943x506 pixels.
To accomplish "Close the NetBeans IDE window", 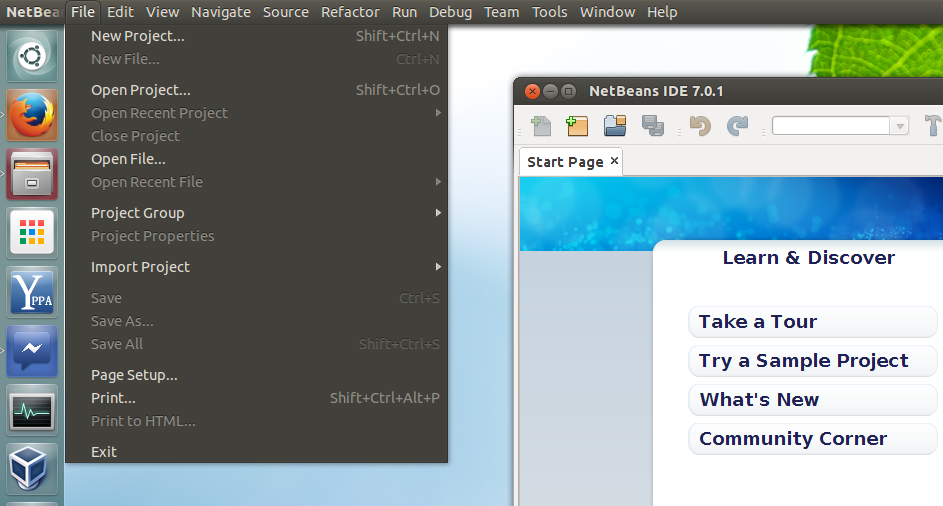I will pos(532,91).
